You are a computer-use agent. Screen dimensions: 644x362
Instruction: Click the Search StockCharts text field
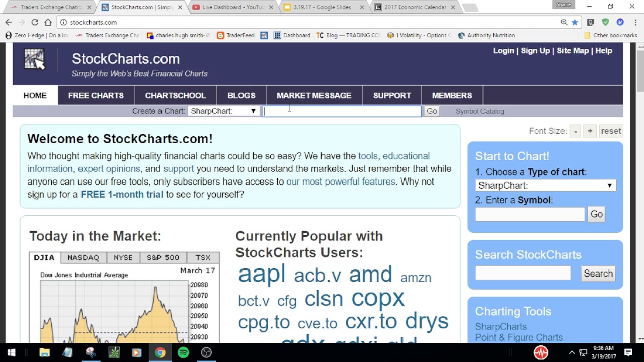pos(523,273)
